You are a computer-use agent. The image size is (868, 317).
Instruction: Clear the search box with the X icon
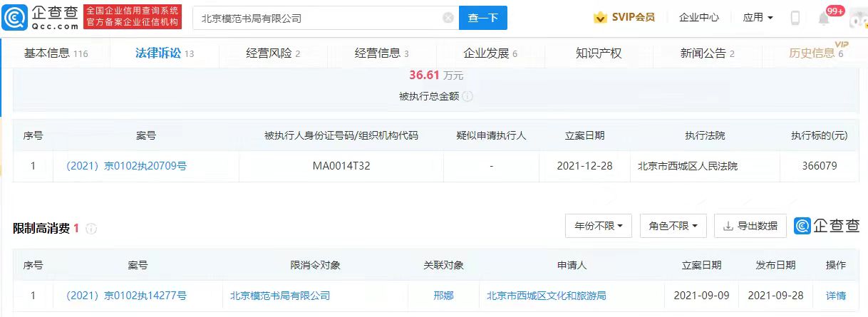click(x=448, y=18)
